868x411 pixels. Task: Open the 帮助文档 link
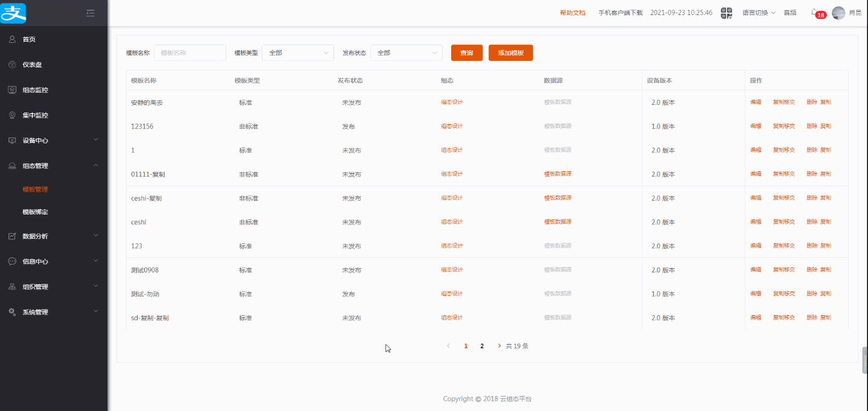click(572, 13)
